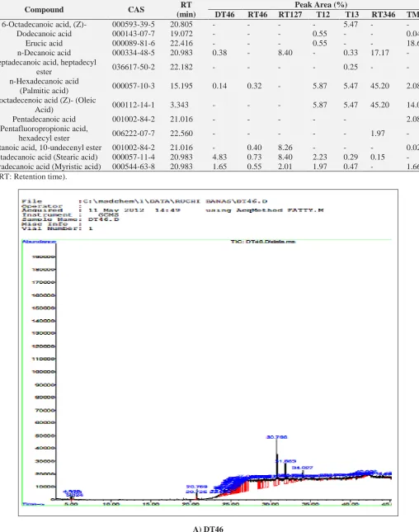The height and width of the screenshot is (532, 419).
Task: Click peak area value '0.40'
Action: click(x=254, y=148)
